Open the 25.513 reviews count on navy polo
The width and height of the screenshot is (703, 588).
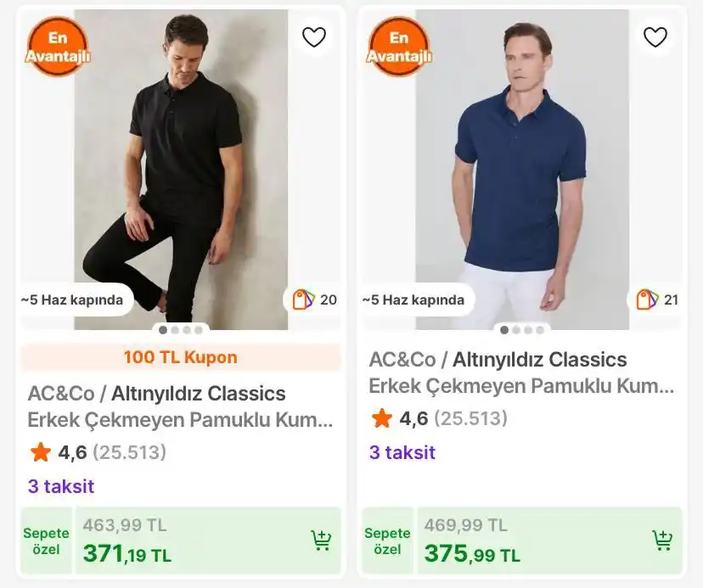coord(470,418)
